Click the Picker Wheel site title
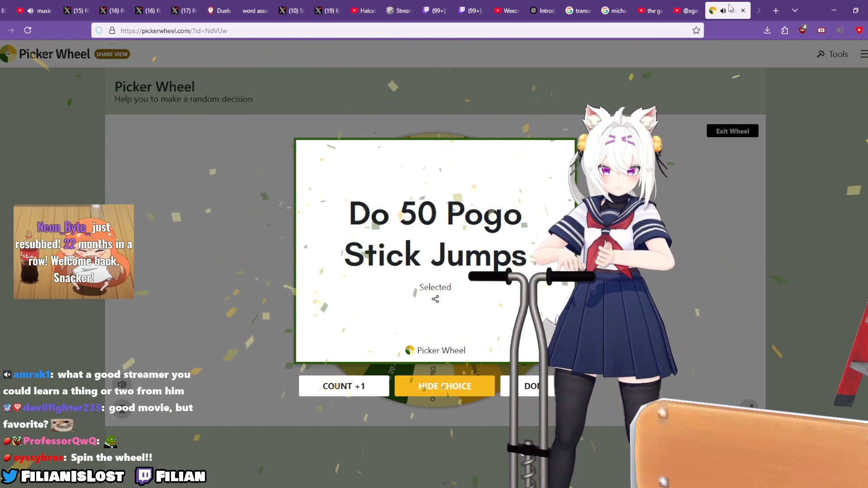 click(55, 54)
